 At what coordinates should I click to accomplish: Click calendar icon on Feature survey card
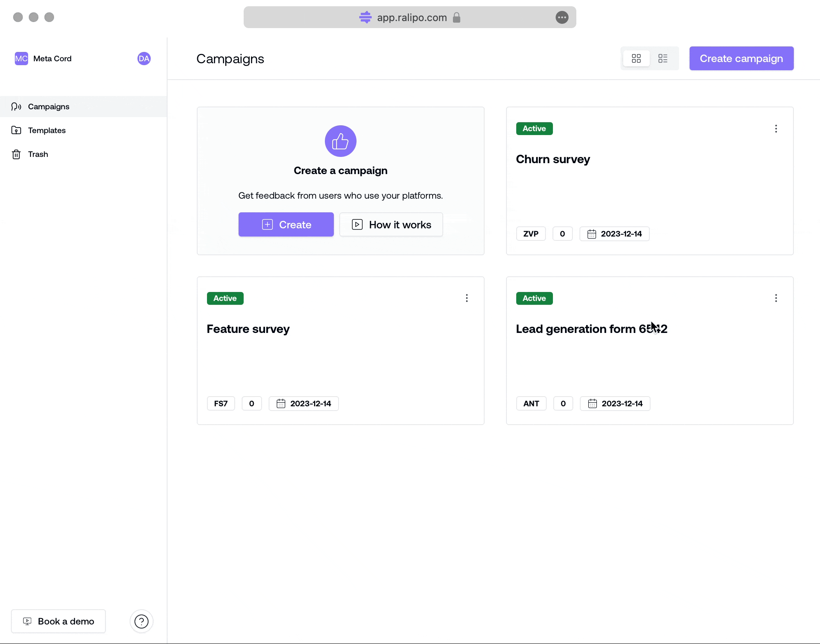click(281, 404)
